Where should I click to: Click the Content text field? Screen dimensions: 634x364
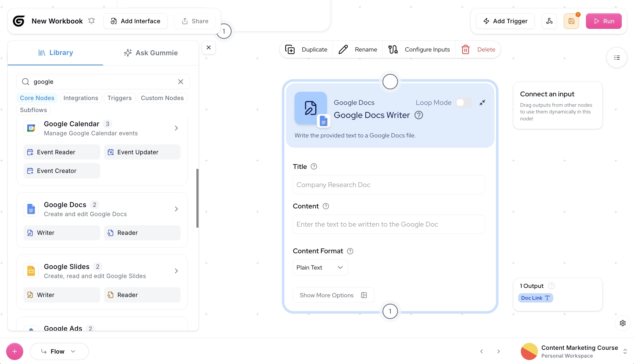(x=389, y=224)
